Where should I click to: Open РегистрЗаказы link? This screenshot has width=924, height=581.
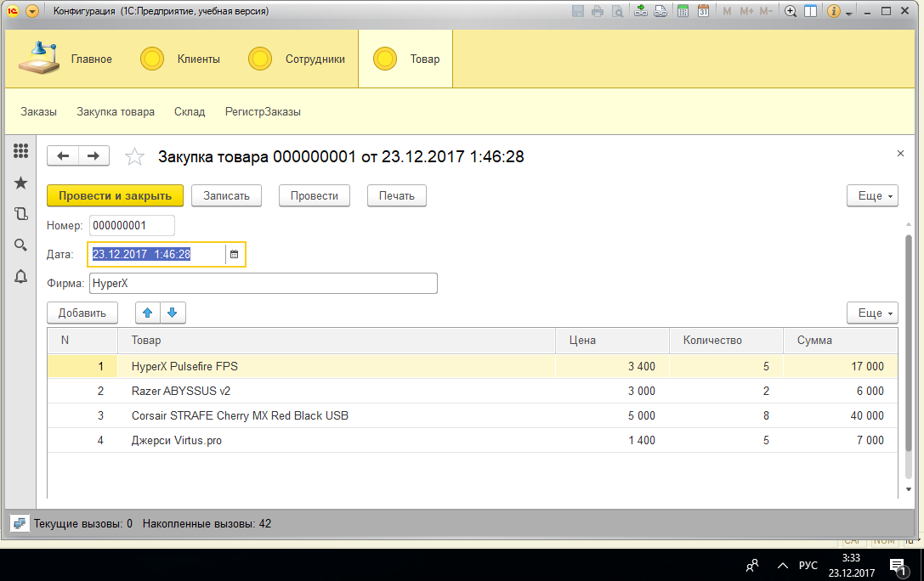[x=263, y=112]
